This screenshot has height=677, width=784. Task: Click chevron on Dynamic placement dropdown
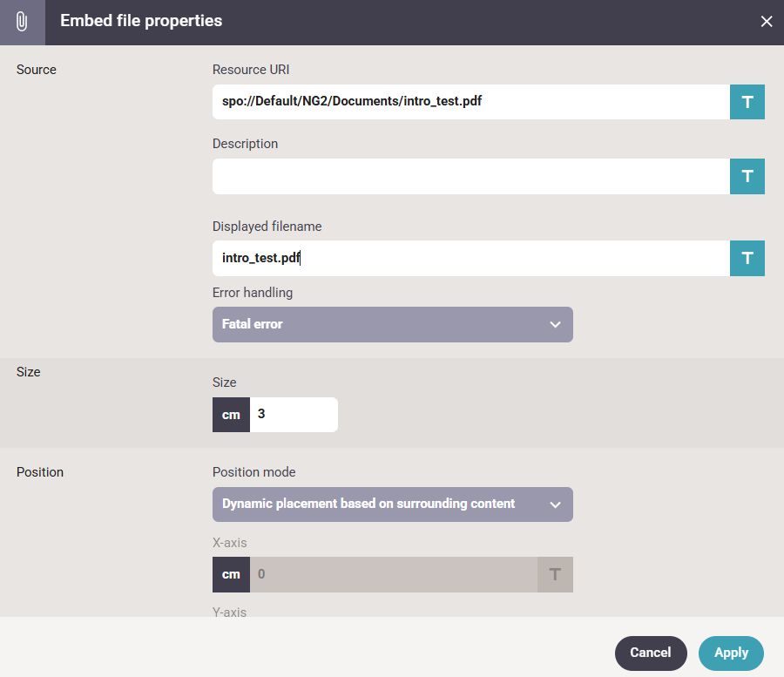555,504
